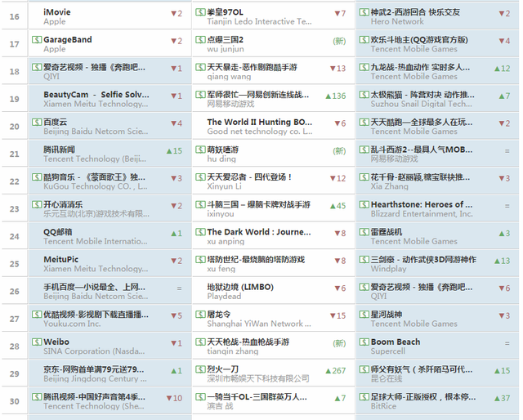Open the BeautyCam - Selfie app entry

pos(96,95)
